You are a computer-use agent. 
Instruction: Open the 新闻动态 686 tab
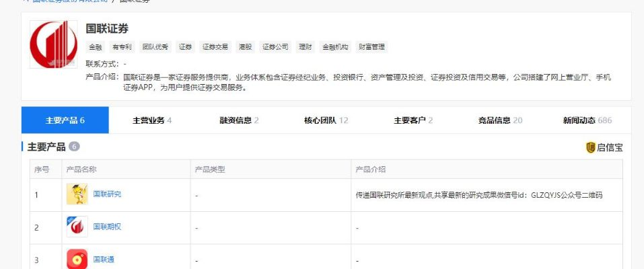587,120
